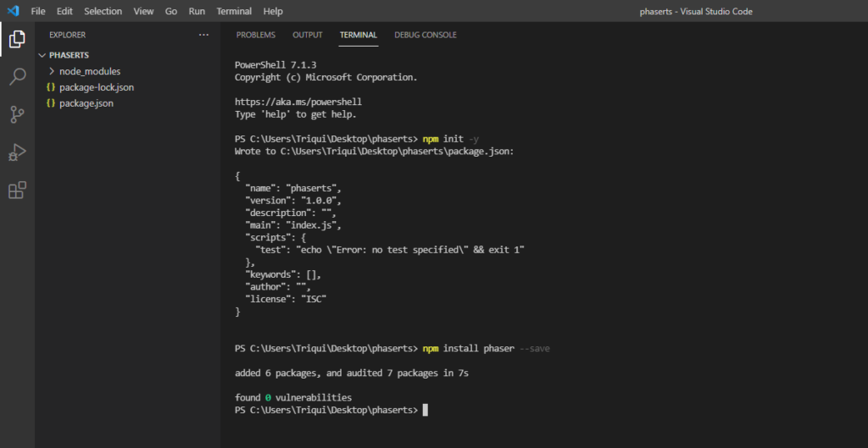The width and height of the screenshot is (868, 448).
Task: Click the '"name": "phaserts"' line
Action: point(293,188)
